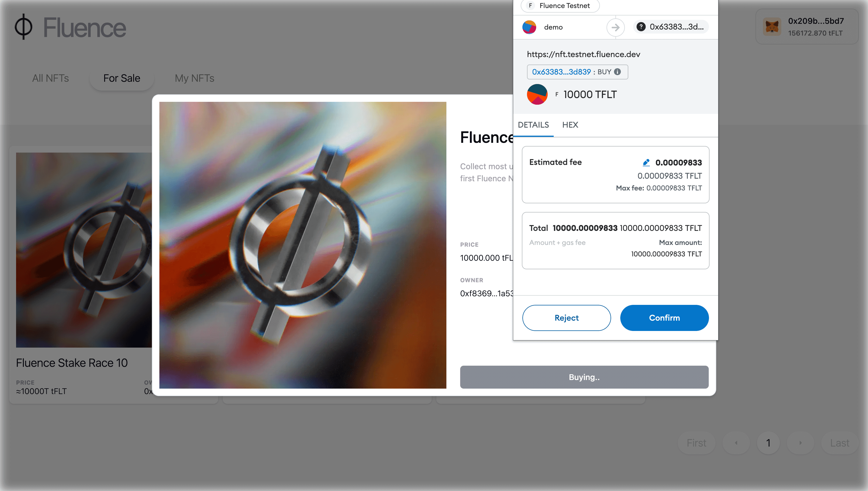
Task: Click the MetaMask fox icon in the top right
Action: [x=772, y=27]
